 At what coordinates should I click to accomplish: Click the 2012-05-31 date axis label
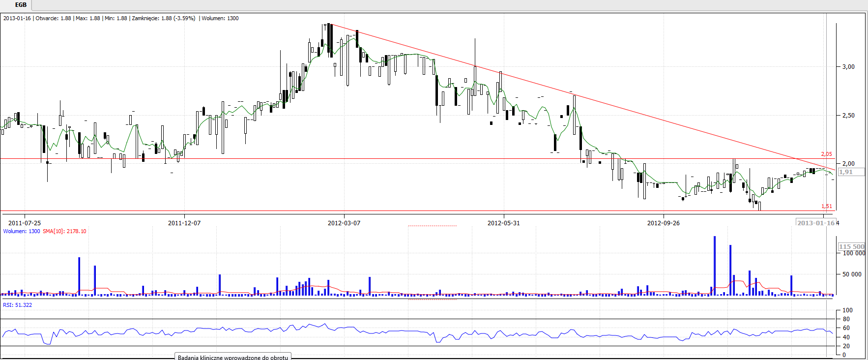(503, 223)
